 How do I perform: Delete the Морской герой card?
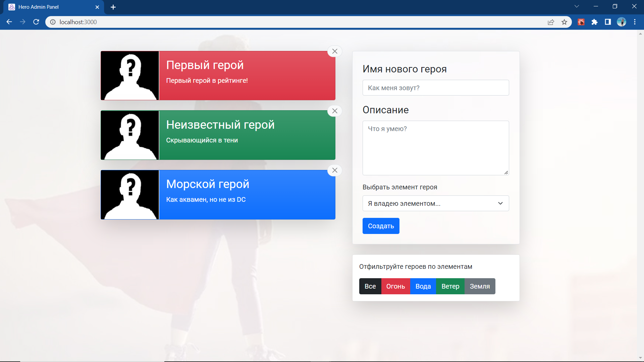(x=334, y=170)
